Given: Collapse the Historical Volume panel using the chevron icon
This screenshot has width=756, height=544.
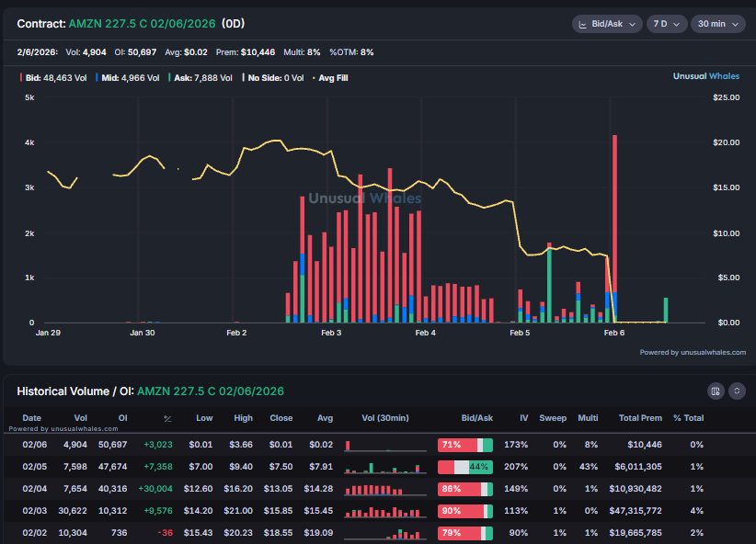Looking at the screenshot, I should point(737,391).
